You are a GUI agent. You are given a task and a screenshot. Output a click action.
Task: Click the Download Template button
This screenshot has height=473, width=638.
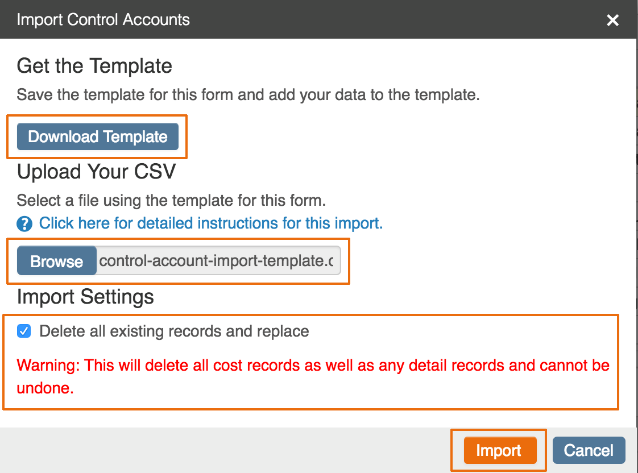point(98,136)
